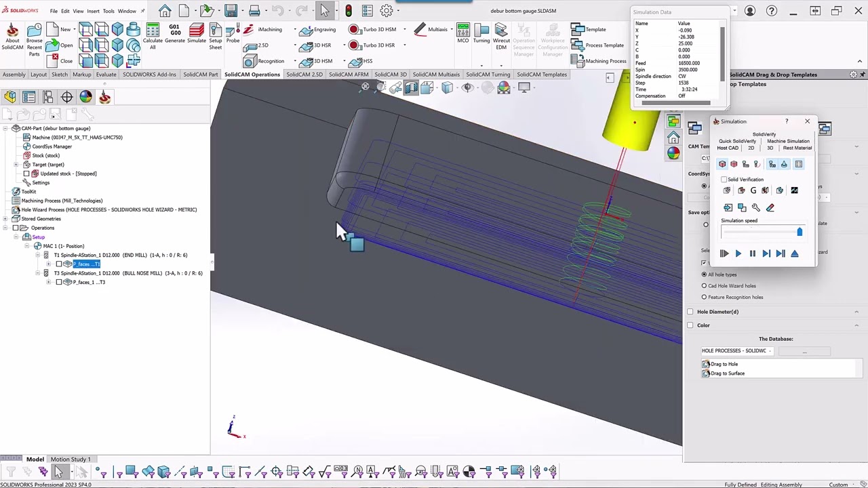The image size is (868, 488).
Task: Open the HOLE PROCESSES database dropdown
Action: tap(771, 351)
